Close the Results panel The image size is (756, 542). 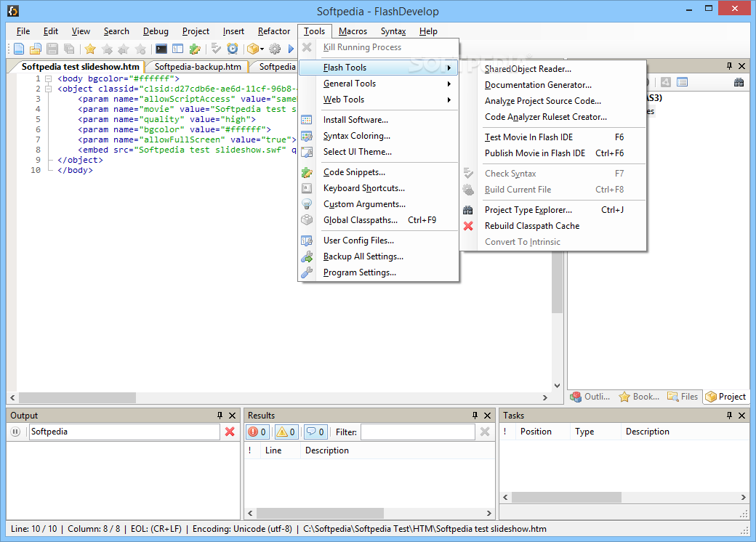(x=488, y=416)
